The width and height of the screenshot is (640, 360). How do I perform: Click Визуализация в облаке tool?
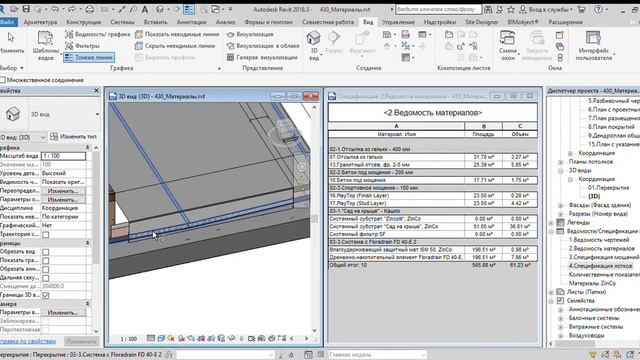pyautogui.click(x=263, y=46)
